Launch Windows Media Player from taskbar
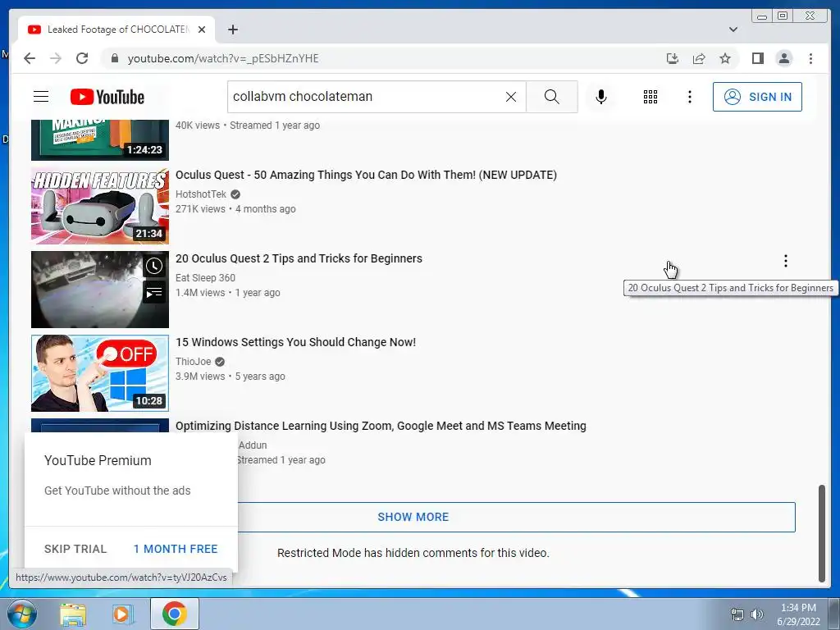 tap(123, 614)
